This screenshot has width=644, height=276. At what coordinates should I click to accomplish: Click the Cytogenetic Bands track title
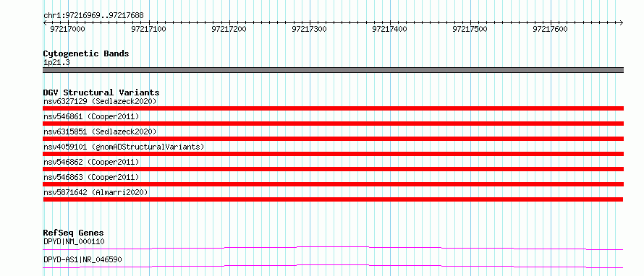86,53
